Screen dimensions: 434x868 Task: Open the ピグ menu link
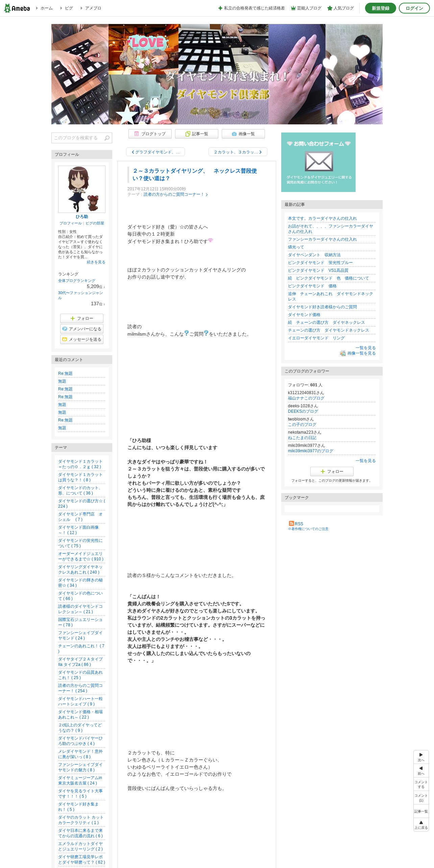[69, 8]
